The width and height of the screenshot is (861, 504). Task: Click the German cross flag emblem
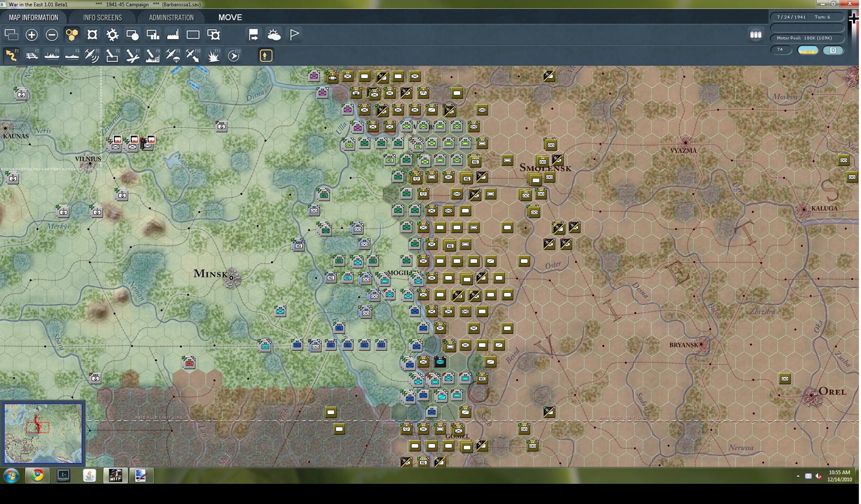[x=853, y=19]
